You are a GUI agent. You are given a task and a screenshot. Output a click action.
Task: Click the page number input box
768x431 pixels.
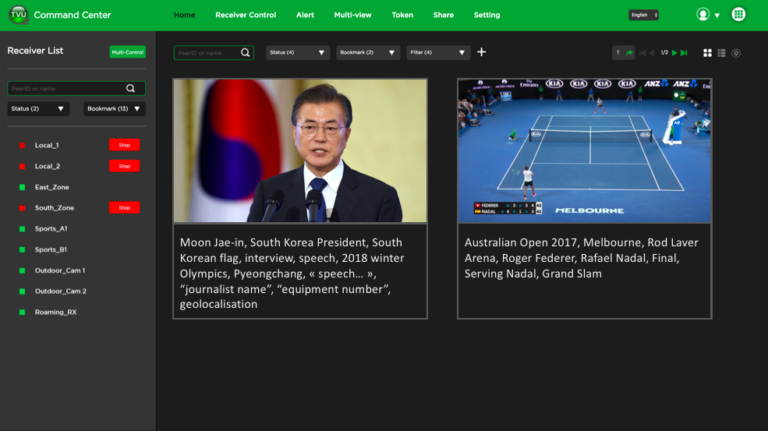pyautogui.click(x=618, y=52)
